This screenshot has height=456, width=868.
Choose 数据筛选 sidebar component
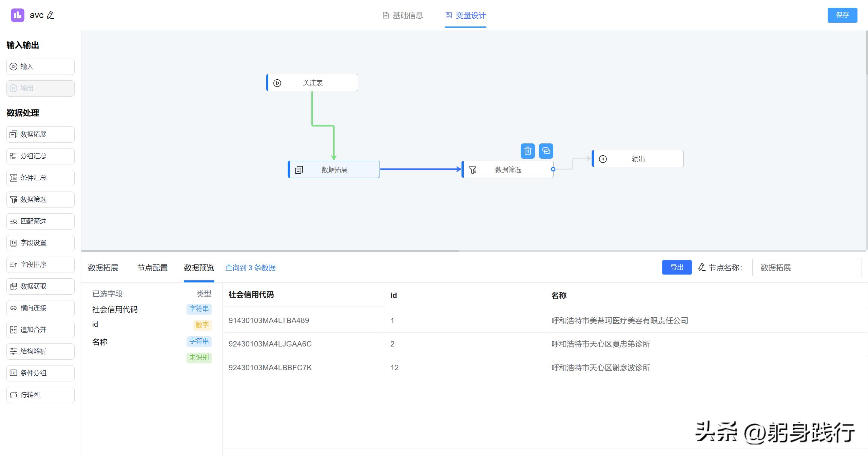click(40, 200)
